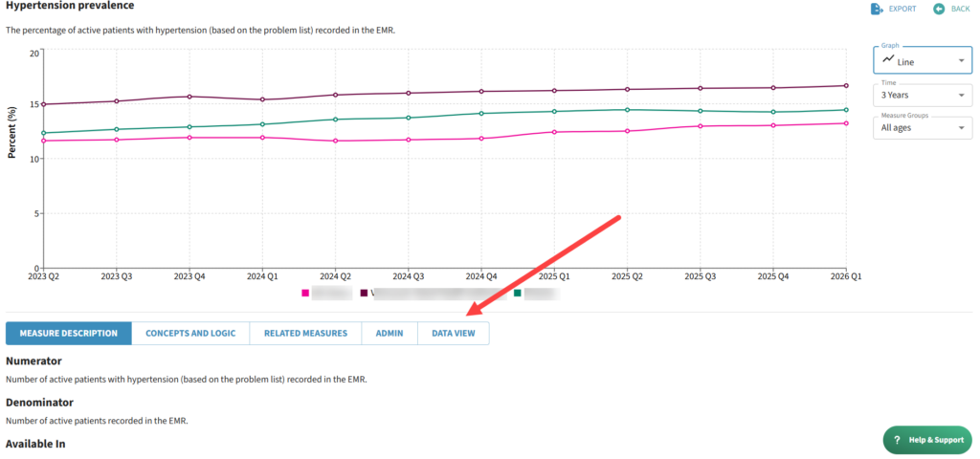
Task: Click the line chart icon in Graph selector
Action: 888,60
